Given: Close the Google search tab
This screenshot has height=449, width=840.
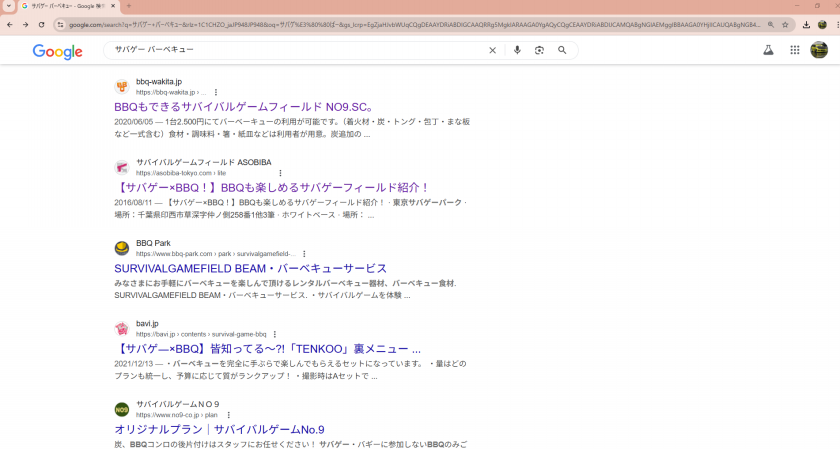Looking at the screenshot, I should [113, 6].
